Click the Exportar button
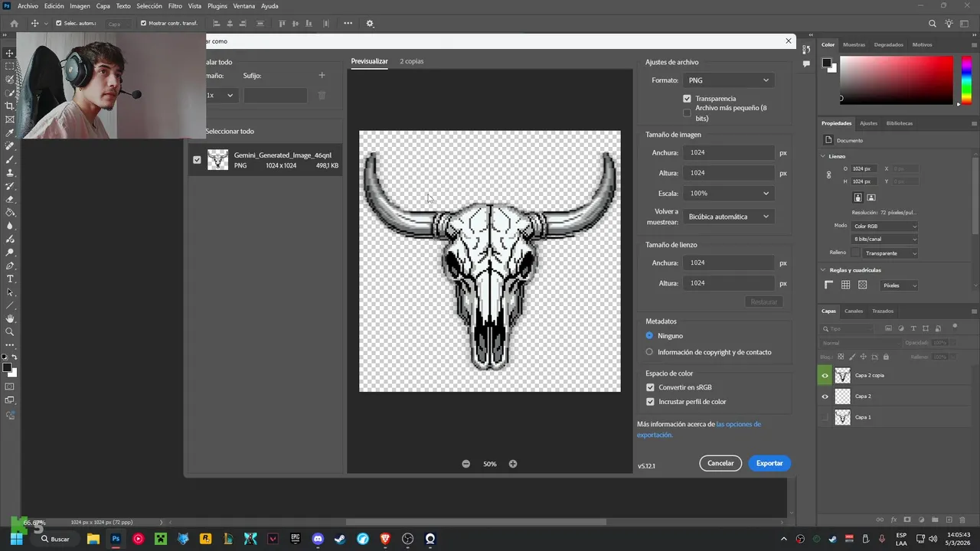 769,463
